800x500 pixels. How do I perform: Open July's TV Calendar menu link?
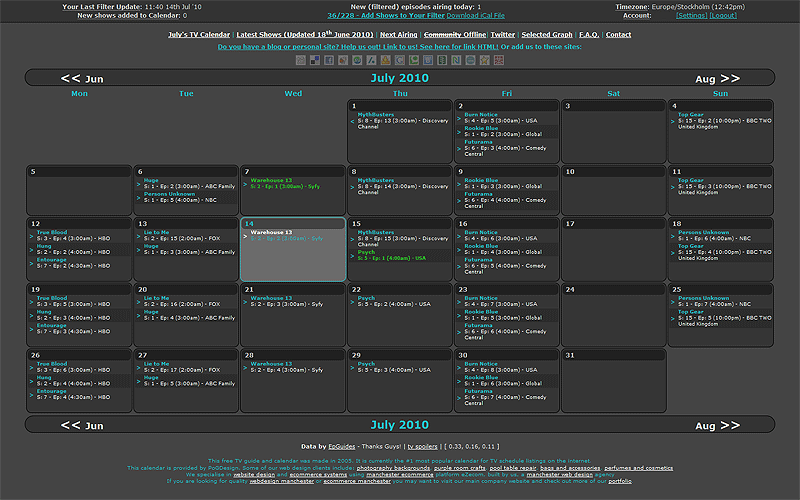point(199,35)
